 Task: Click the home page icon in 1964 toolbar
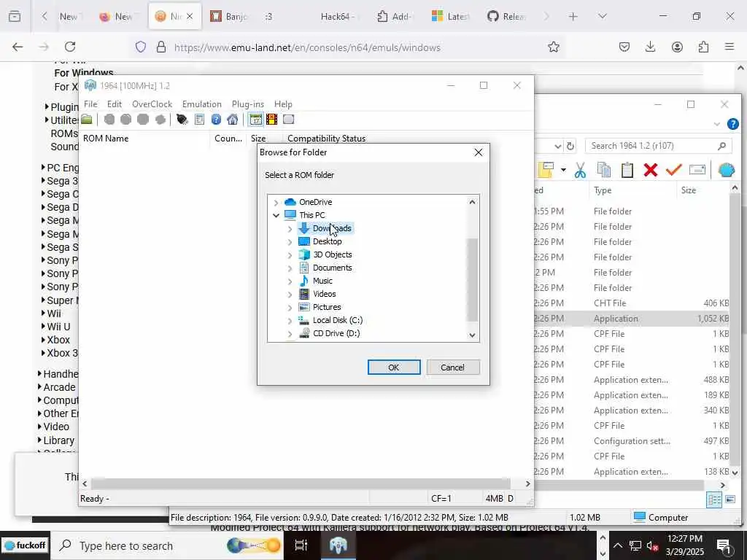(233, 120)
